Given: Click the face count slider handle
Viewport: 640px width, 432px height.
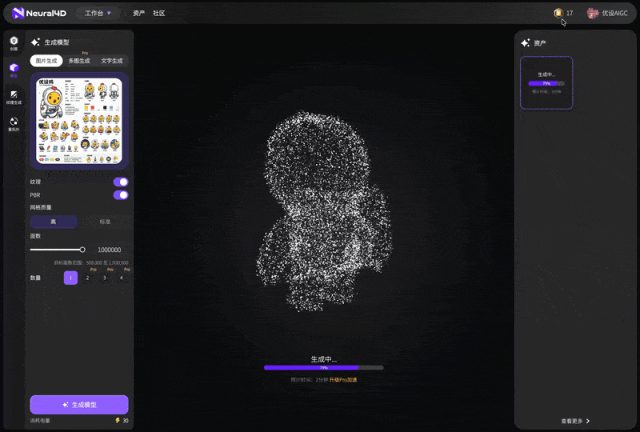Looking at the screenshot, I should pos(82,249).
